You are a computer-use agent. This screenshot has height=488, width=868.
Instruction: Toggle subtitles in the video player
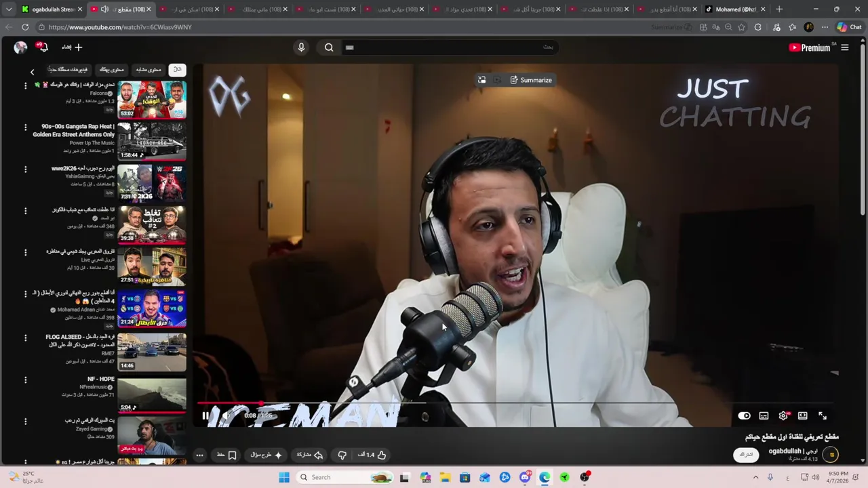pyautogui.click(x=764, y=415)
